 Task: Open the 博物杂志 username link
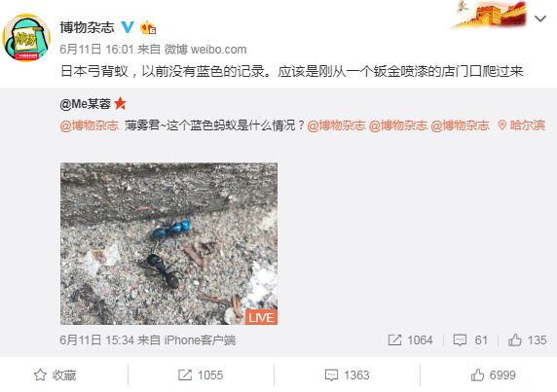87,27
